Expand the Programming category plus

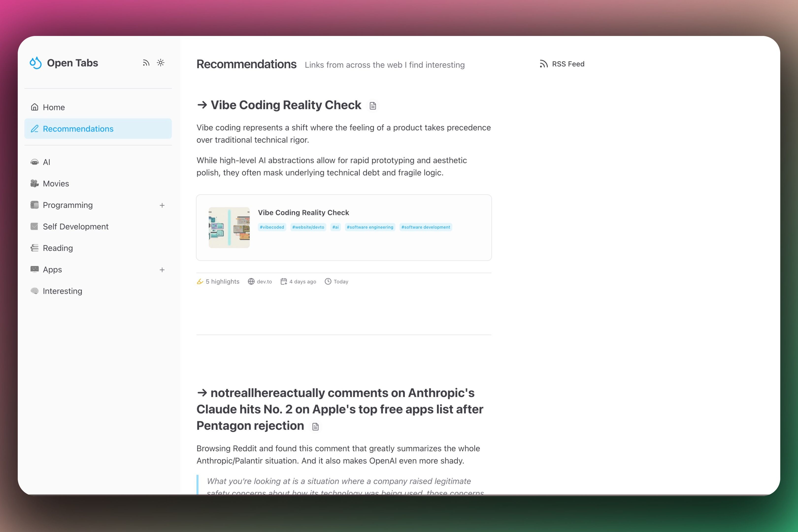point(162,205)
